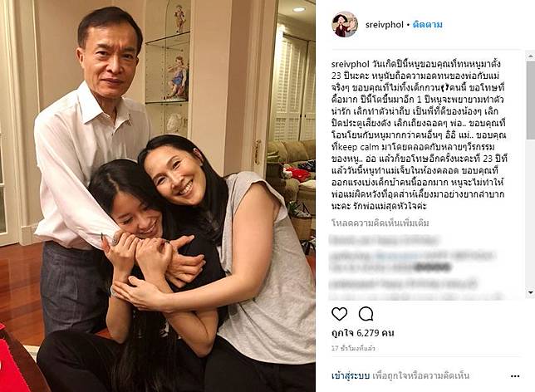
Task: Open the sreivphol profile avatar picture
Action: pos(345,25)
